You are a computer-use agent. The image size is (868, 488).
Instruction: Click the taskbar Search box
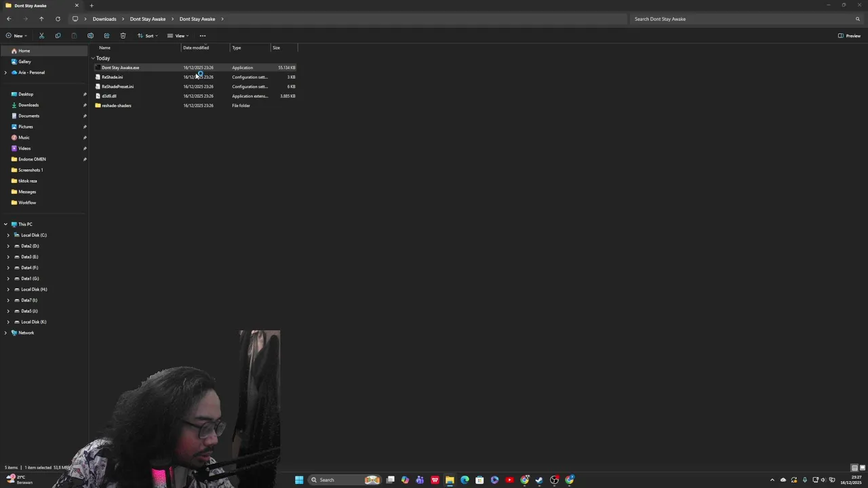pyautogui.click(x=344, y=480)
